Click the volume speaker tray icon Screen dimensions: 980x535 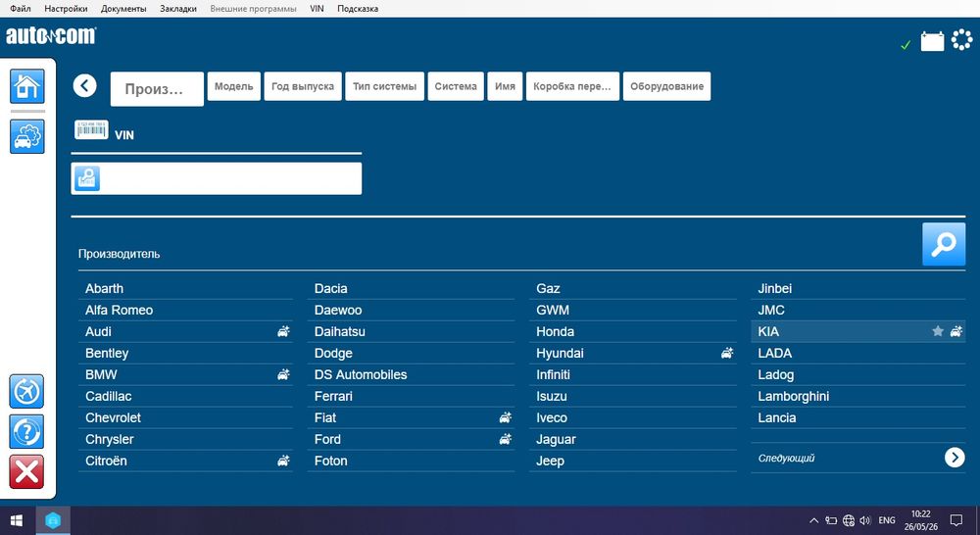click(x=865, y=520)
